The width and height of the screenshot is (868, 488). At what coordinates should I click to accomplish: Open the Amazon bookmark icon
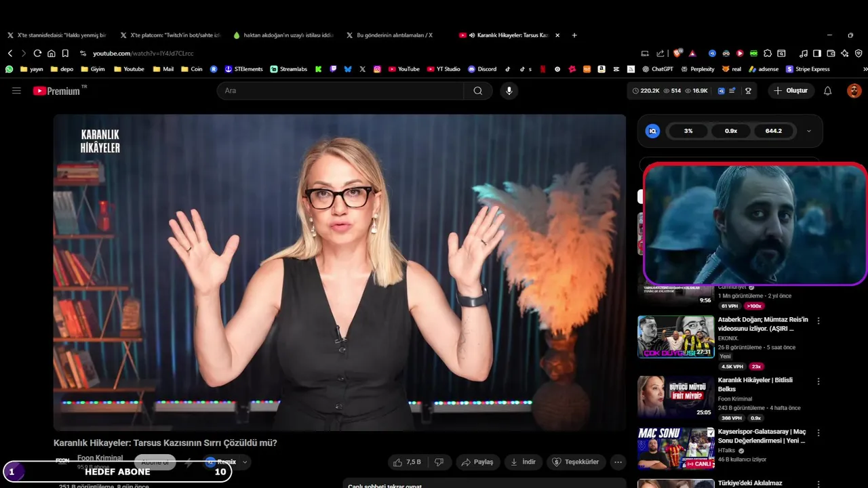tap(601, 68)
